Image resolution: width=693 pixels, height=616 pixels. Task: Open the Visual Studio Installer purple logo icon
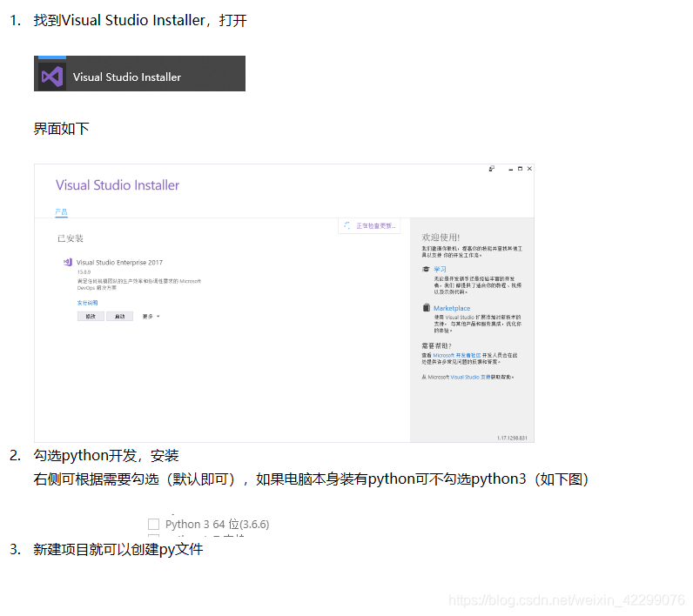coord(51,77)
